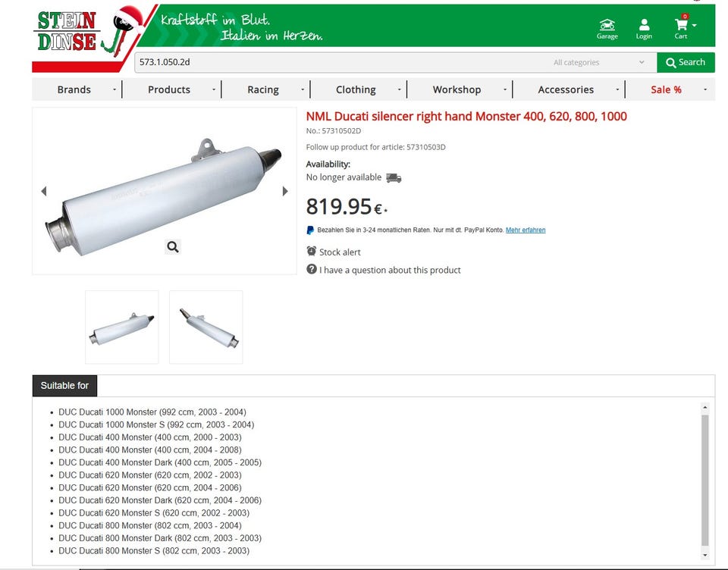Select the Suitable for tab
The width and height of the screenshot is (728, 570).
click(x=64, y=386)
